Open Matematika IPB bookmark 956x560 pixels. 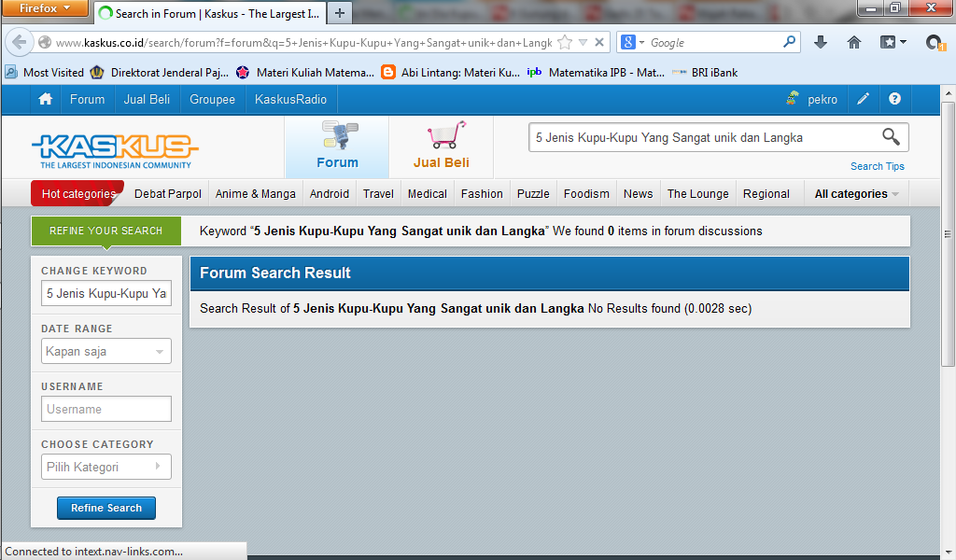tap(596, 73)
